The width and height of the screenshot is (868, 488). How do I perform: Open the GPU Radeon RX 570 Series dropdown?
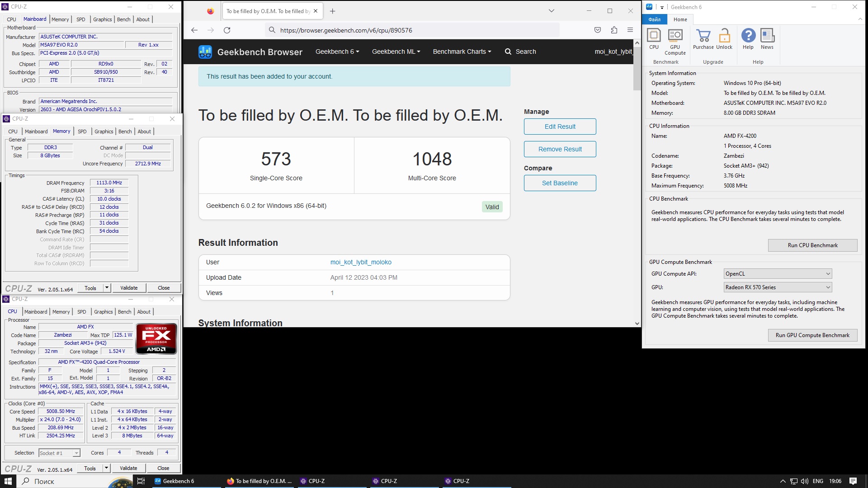pyautogui.click(x=778, y=287)
